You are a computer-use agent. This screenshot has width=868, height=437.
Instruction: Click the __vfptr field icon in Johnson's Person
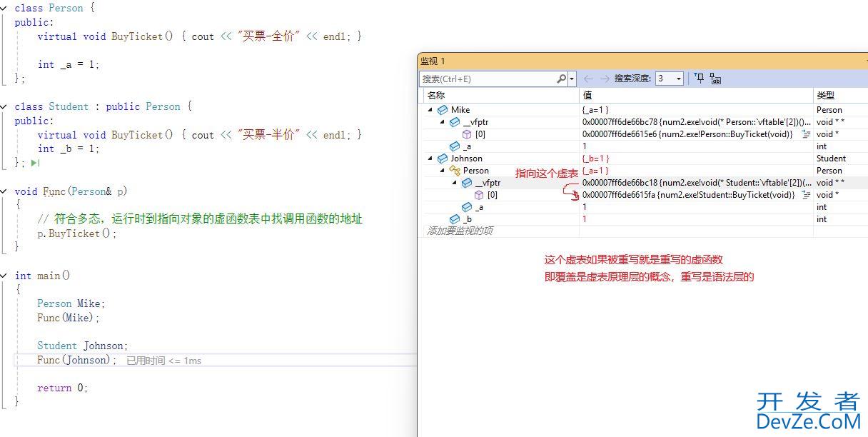(x=467, y=183)
